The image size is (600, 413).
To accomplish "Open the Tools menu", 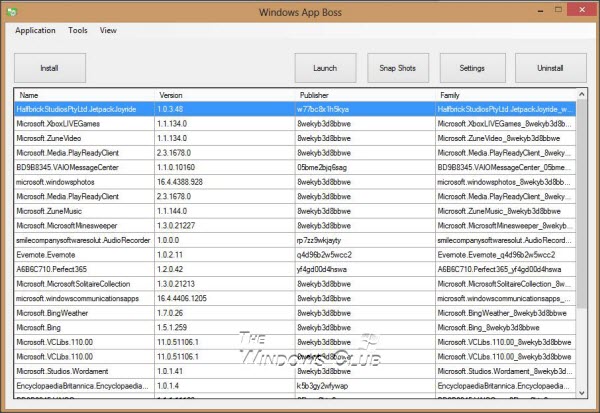I will coord(78,30).
